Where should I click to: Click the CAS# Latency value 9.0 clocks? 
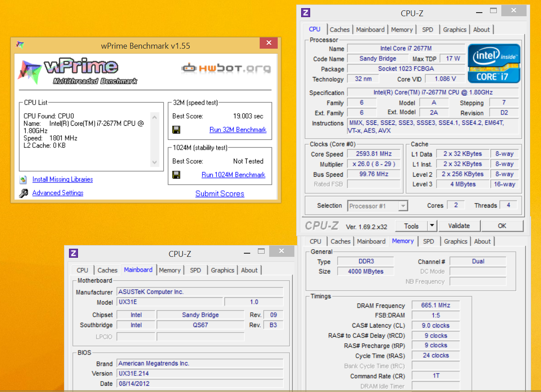coord(435,325)
